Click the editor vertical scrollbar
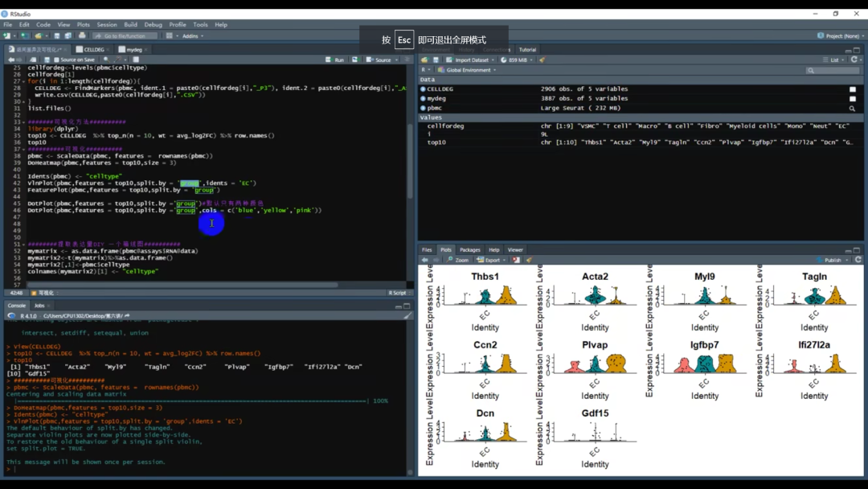Image resolution: width=868 pixels, height=489 pixels. tap(410, 161)
